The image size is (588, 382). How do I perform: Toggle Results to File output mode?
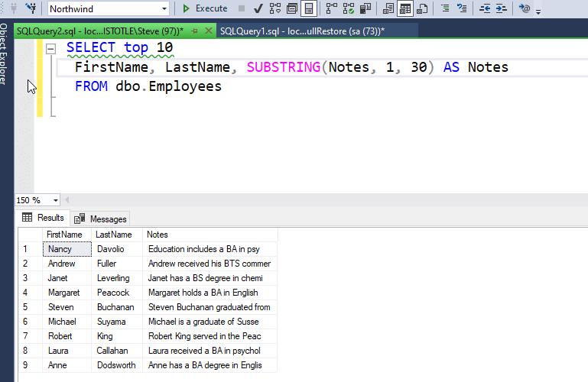tap(421, 8)
